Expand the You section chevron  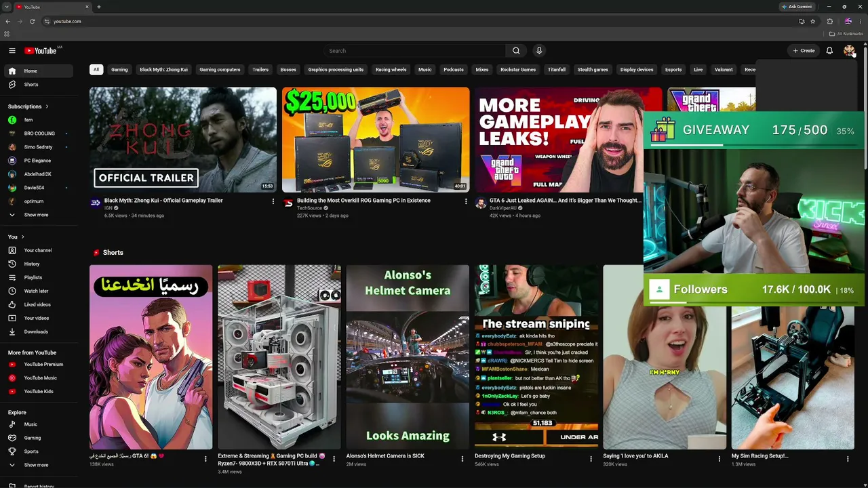(23, 237)
